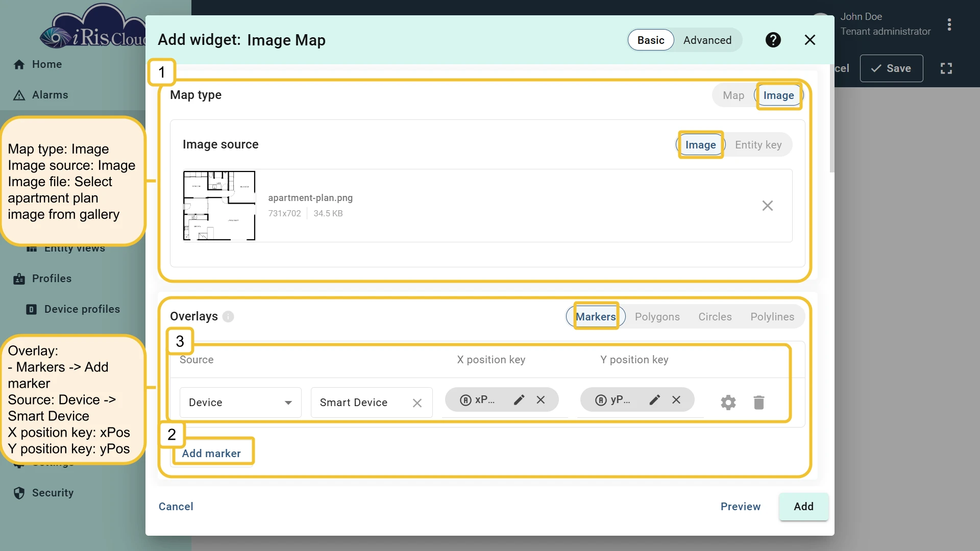This screenshot has height=551, width=980.
Task: Open the help question mark icon
Action: click(773, 40)
